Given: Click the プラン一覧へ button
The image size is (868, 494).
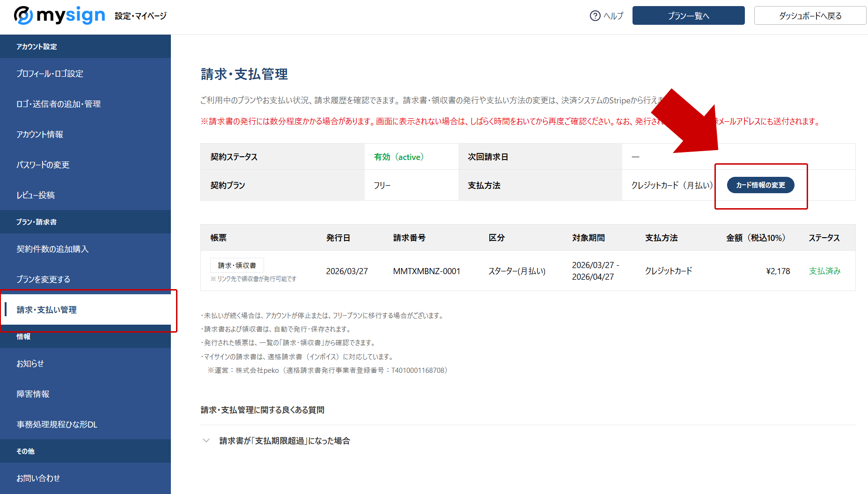Looking at the screenshot, I should coord(688,15).
